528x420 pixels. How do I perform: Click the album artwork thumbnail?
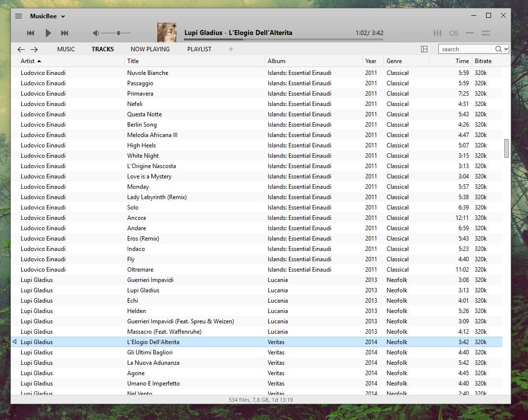coord(167,33)
